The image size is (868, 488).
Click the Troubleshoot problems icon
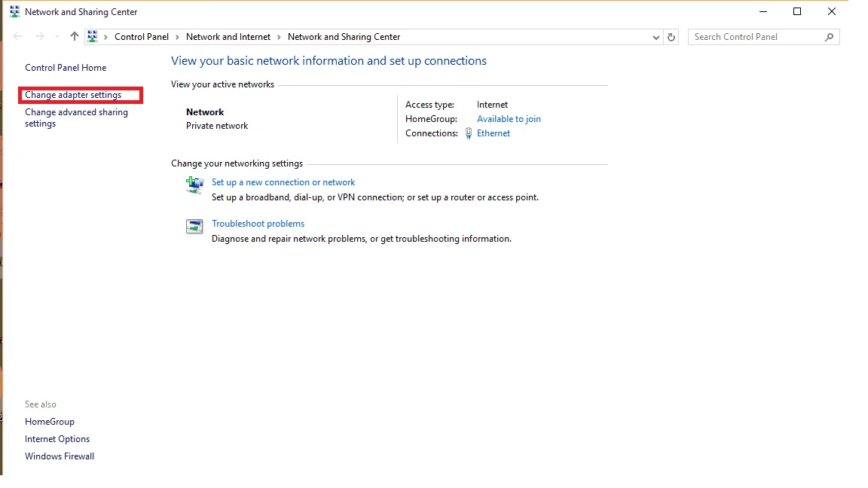pyautogui.click(x=194, y=226)
